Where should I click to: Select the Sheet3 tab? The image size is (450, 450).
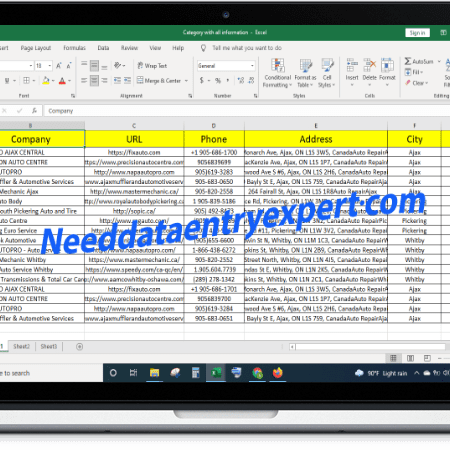49,346
